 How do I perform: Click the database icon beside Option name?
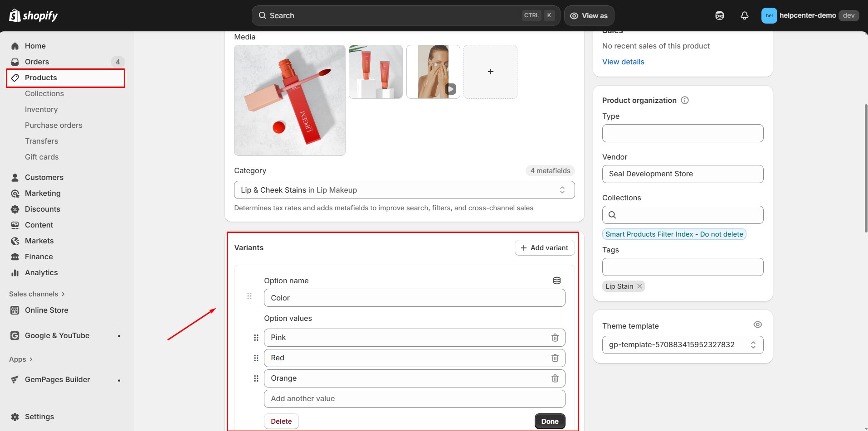pos(556,281)
